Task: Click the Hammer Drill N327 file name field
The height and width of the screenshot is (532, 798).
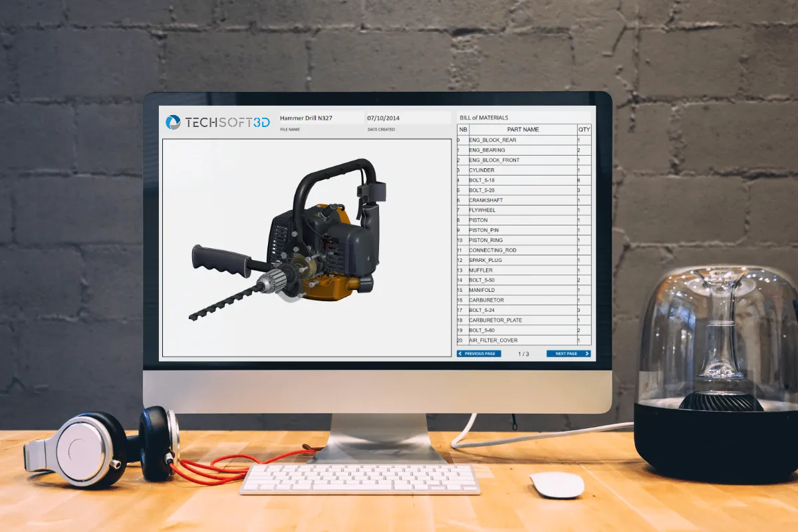Action: 307,118
